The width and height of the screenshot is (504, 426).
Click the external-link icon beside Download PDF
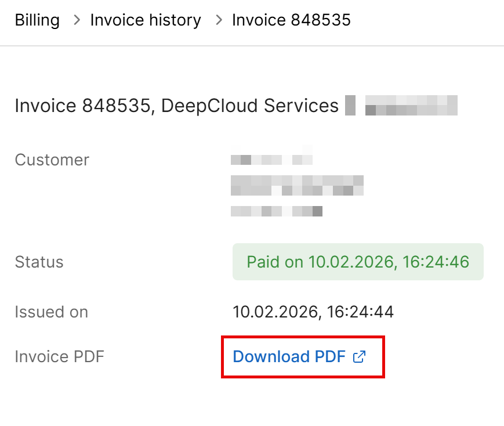[x=360, y=356]
